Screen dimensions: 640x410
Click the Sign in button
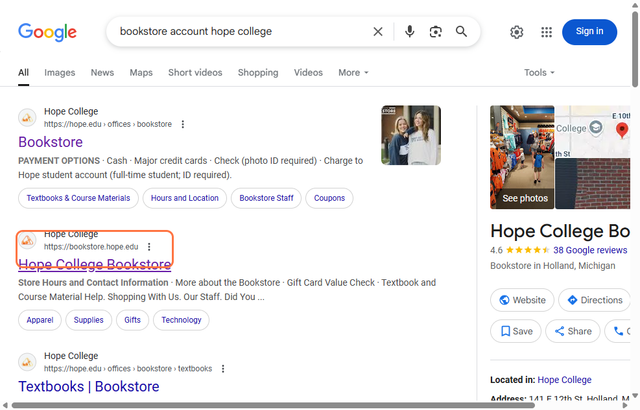[589, 32]
